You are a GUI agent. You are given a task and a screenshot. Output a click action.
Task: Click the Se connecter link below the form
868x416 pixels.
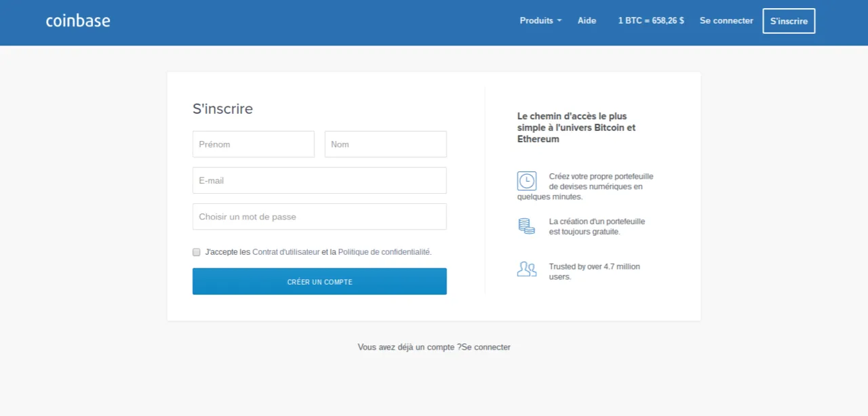click(486, 347)
